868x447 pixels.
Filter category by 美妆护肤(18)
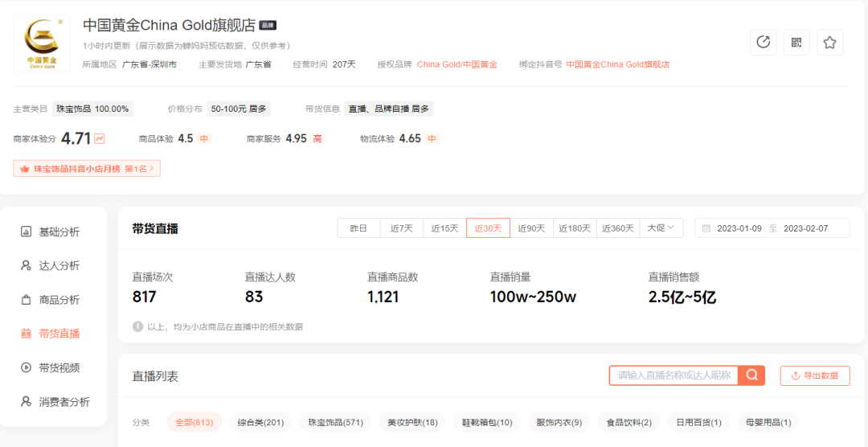coord(412,423)
